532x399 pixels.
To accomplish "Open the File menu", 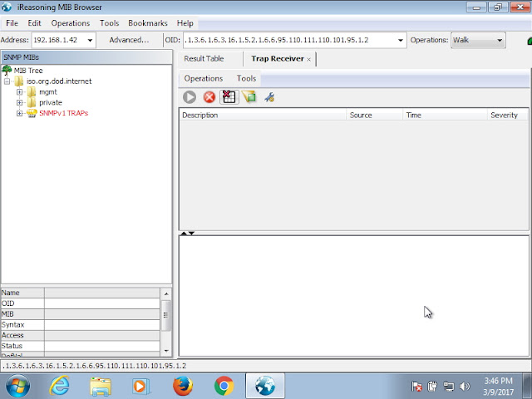I will coord(12,23).
